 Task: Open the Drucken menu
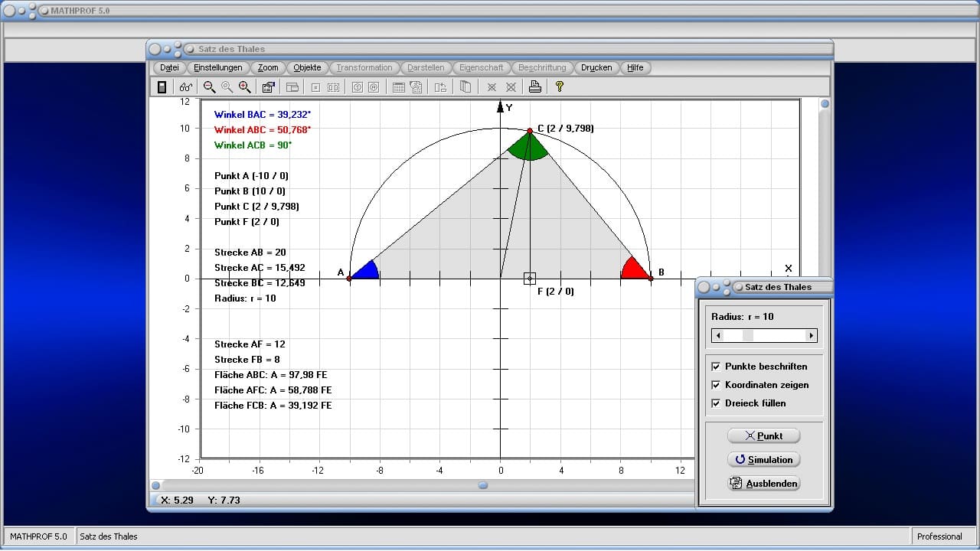[x=596, y=67]
